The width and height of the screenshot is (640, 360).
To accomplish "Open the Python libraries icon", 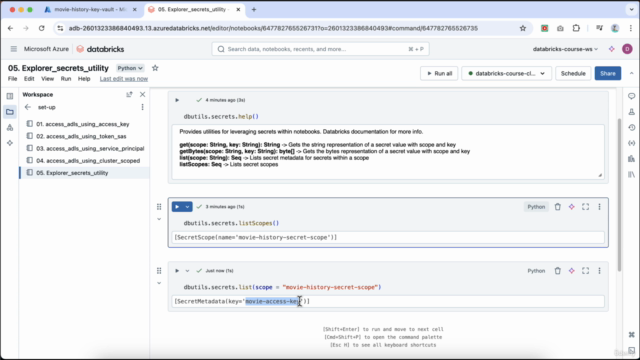I will tap(631, 174).
